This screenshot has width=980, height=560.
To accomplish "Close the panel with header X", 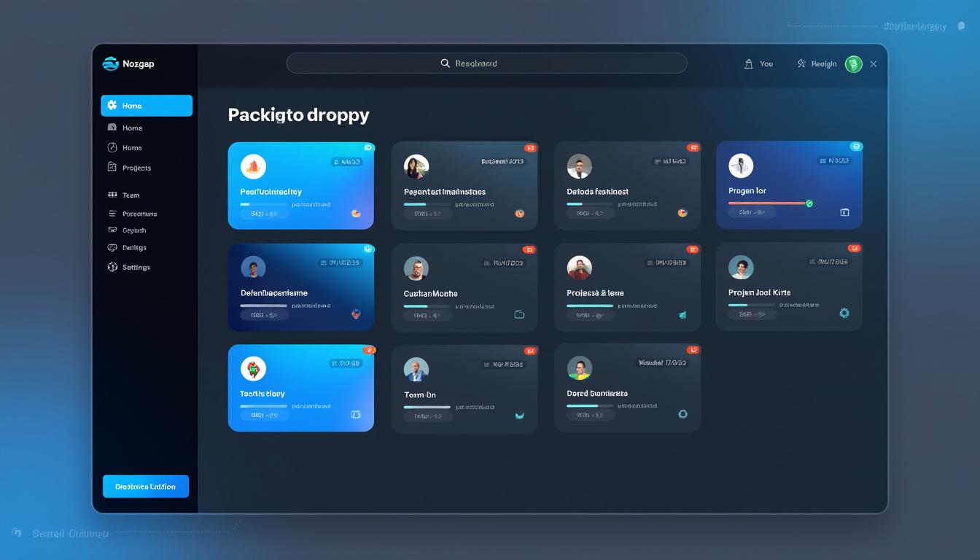I will [874, 64].
